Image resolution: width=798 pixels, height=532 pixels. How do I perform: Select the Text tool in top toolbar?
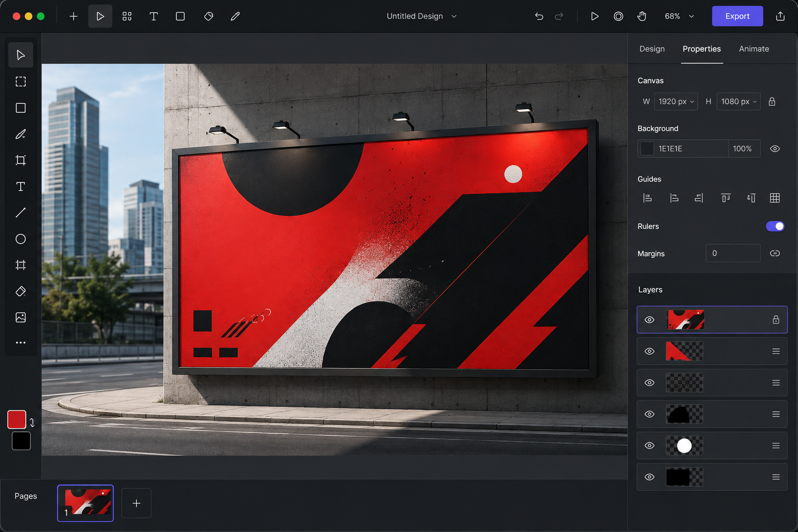(154, 17)
